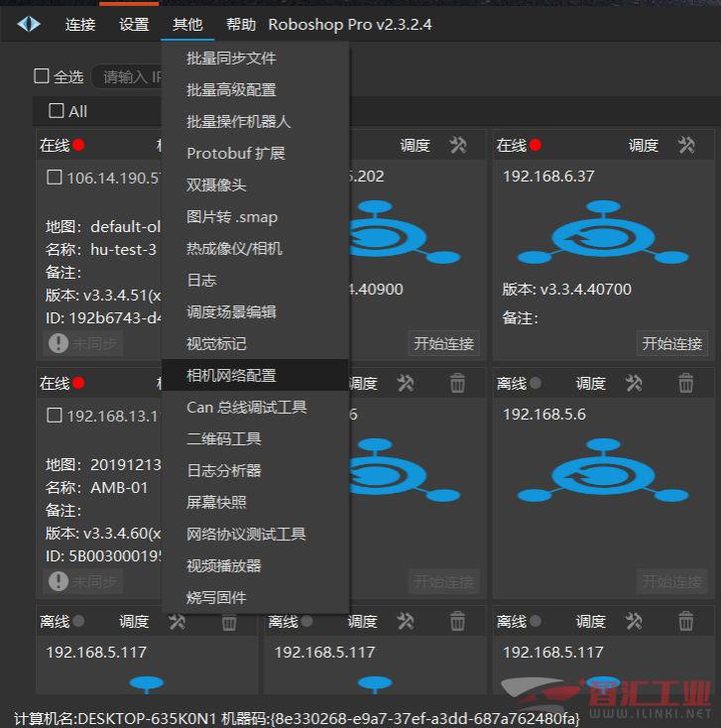The image size is (721, 728).
Task: Select 热成像仪/相机 menu item
Action: coord(255,248)
